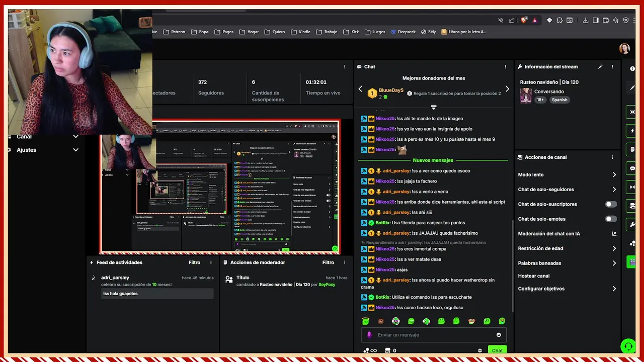Click SoyFoxy username in moderator actions
The height and width of the screenshot is (362, 644).
click(x=327, y=285)
